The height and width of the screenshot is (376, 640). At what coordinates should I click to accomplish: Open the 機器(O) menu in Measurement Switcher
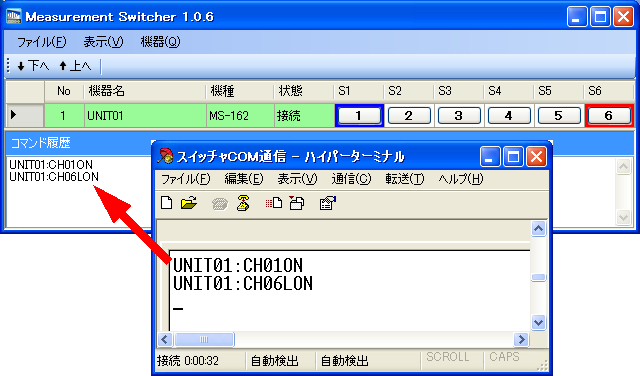160,42
